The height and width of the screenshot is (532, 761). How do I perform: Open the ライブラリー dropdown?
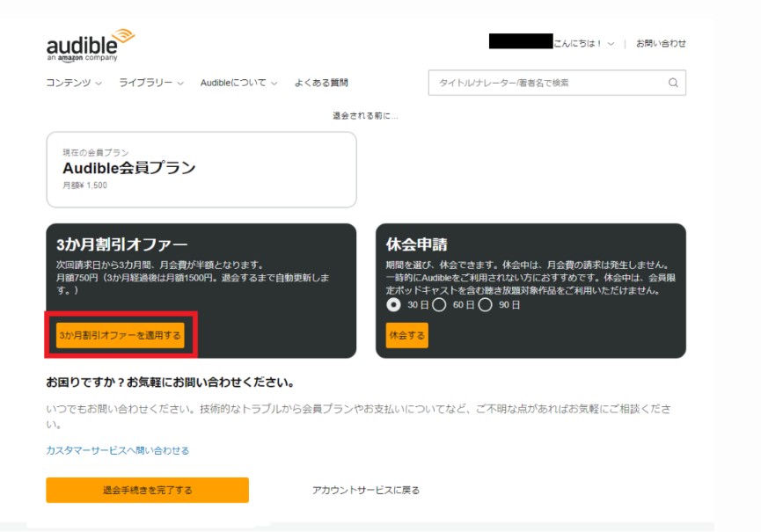click(x=150, y=83)
